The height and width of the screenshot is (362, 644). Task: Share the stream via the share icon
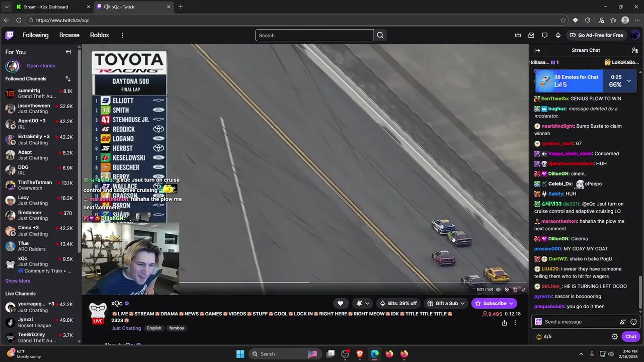[504, 323]
